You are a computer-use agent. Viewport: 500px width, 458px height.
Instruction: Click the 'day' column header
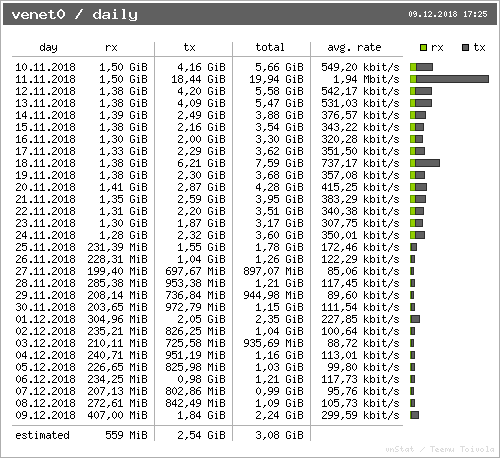[x=48, y=47]
